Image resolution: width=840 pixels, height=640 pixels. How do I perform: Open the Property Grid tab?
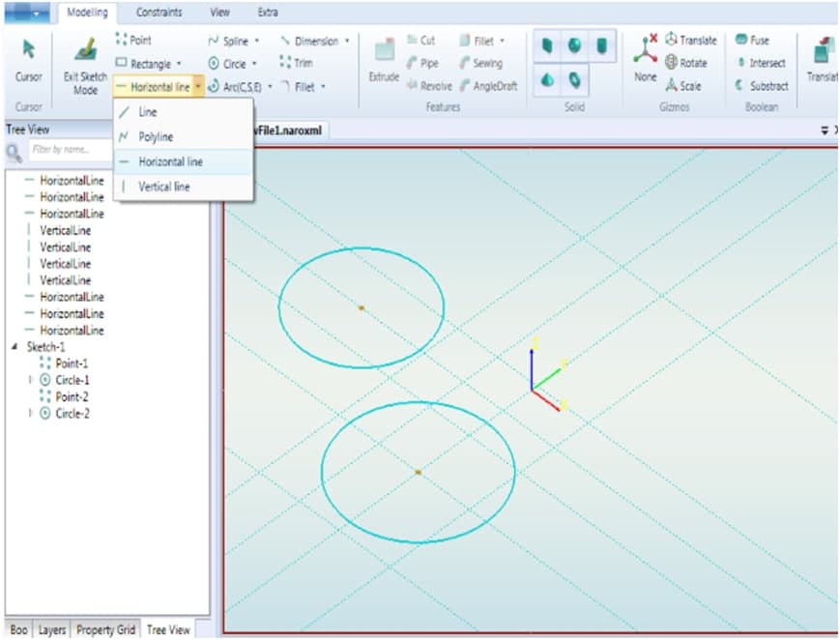105,629
